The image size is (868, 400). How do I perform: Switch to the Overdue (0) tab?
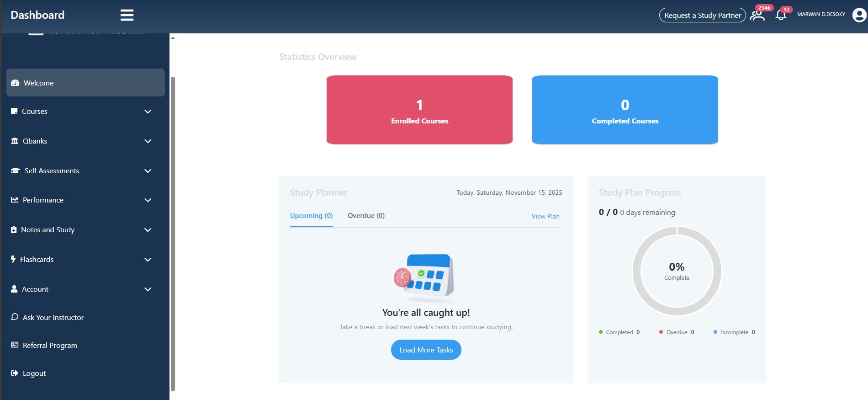[366, 216]
